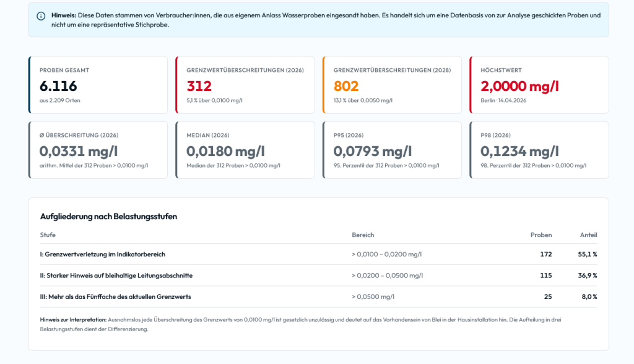Open the Grenzwertüberschreitungen (2028) card showing 802
This screenshot has height=364, width=634.
[x=392, y=85]
